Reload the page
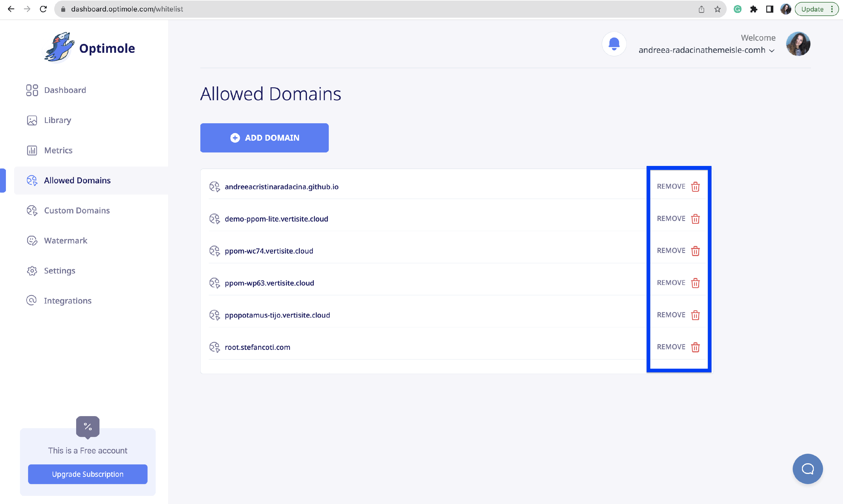The width and height of the screenshot is (843, 504). tap(43, 9)
